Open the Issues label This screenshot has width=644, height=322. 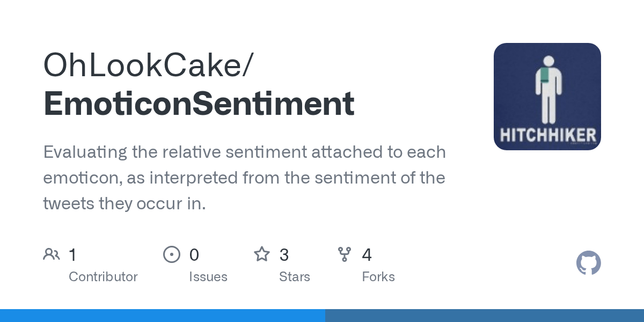coord(208,277)
